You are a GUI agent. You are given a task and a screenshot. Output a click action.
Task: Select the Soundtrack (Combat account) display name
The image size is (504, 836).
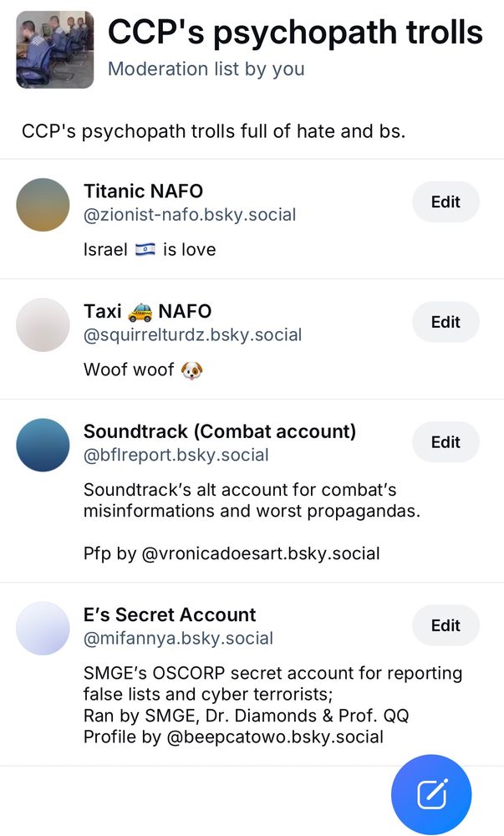click(x=220, y=431)
